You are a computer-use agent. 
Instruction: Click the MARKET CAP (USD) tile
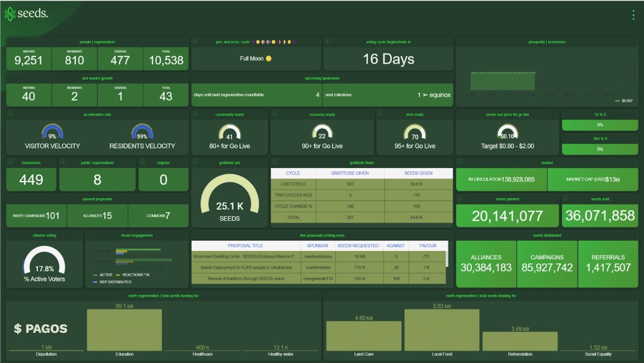(593, 179)
